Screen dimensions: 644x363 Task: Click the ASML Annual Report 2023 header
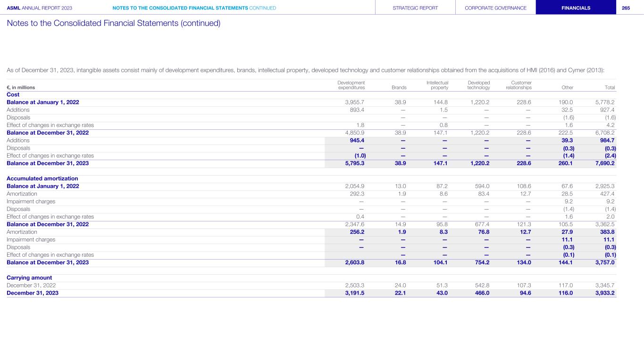point(39,8)
